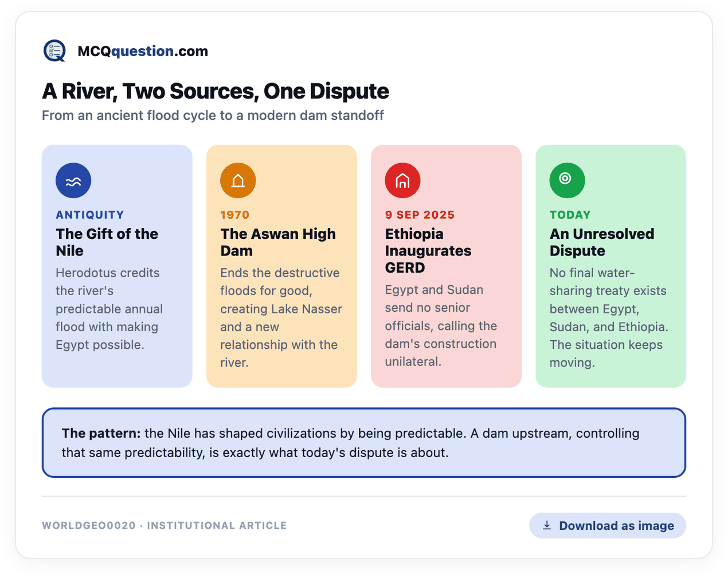Click the download arrow icon
Image resolution: width=728 pixels, height=578 pixels.
pos(547,525)
